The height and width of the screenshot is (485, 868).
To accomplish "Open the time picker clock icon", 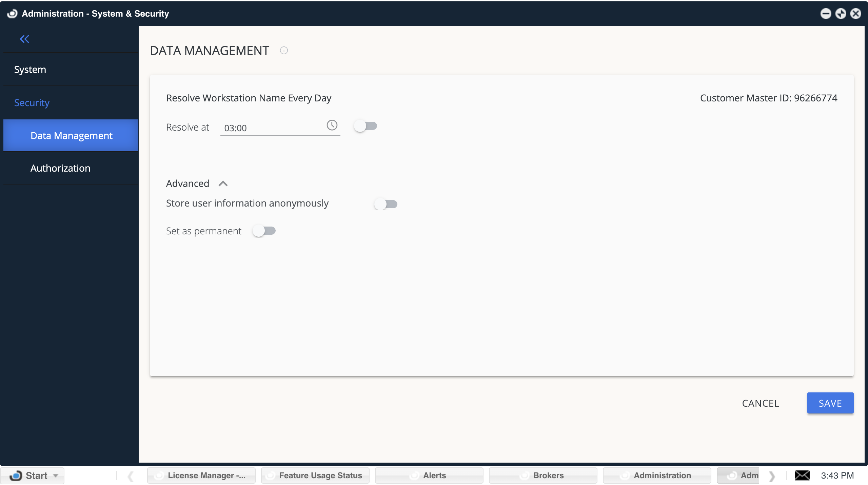I will click(x=332, y=125).
